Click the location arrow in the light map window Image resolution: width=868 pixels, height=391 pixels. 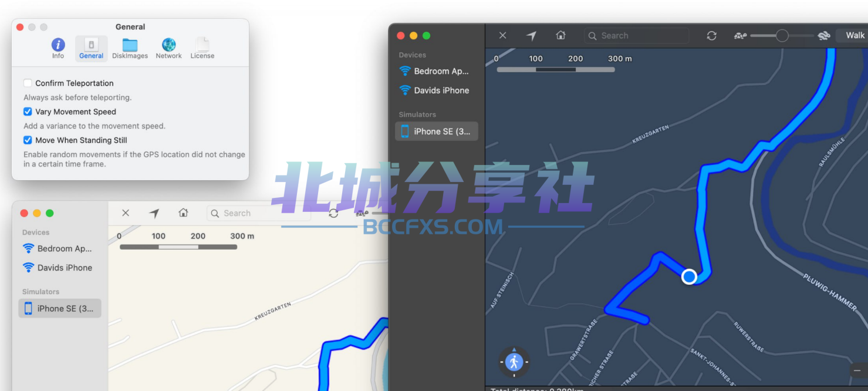pyautogui.click(x=154, y=213)
